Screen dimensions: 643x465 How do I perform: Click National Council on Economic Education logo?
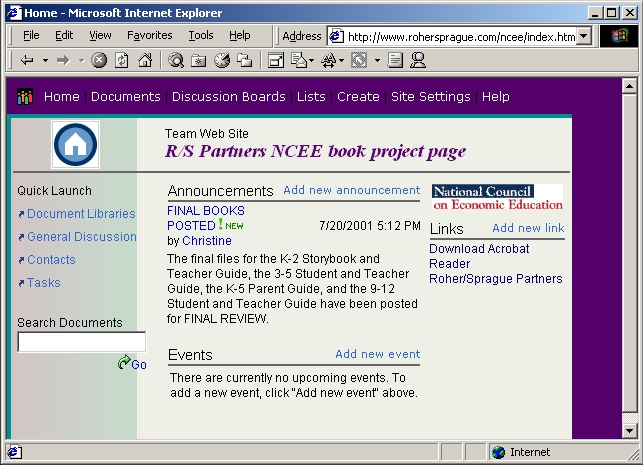[x=497, y=197]
